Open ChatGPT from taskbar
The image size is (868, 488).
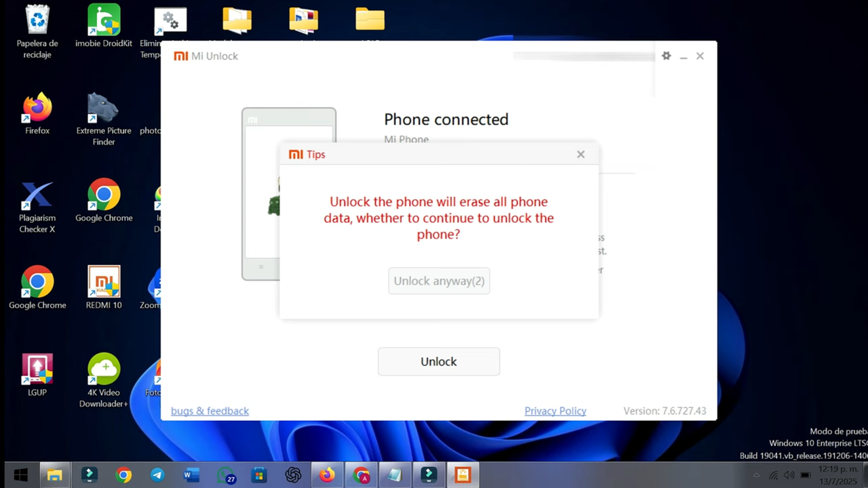293,475
